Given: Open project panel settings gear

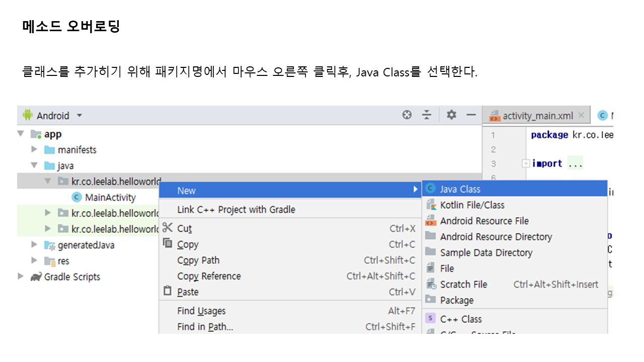Looking at the screenshot, I should (x=451, y=115).
